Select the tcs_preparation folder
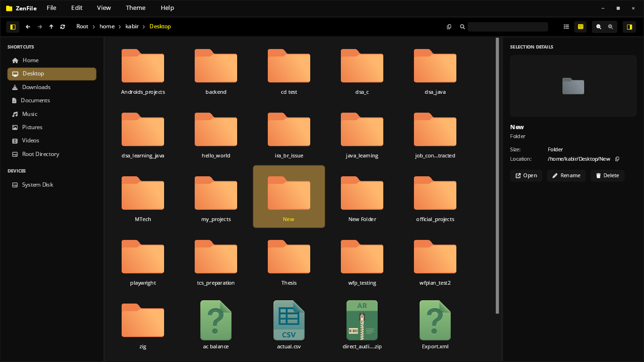This screenshot has width=644, height=362. 216,260
